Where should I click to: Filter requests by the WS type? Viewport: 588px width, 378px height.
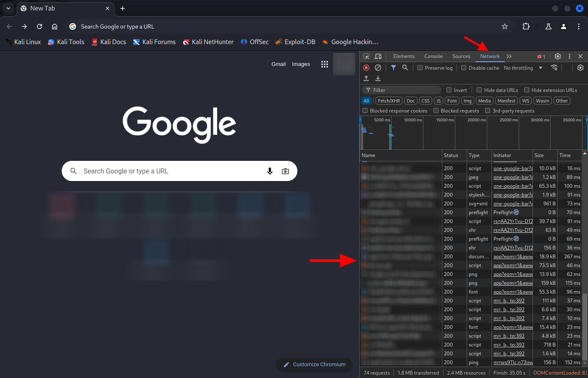pos(526,101)
